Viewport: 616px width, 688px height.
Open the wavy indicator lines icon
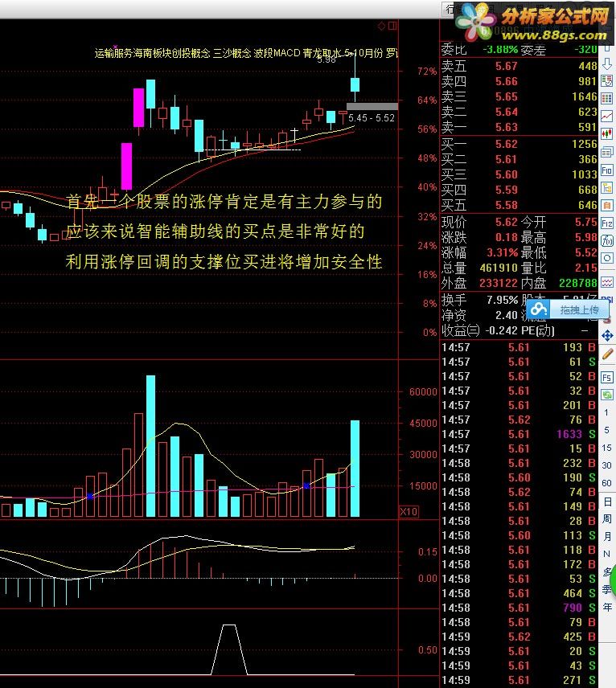(607, 282)
